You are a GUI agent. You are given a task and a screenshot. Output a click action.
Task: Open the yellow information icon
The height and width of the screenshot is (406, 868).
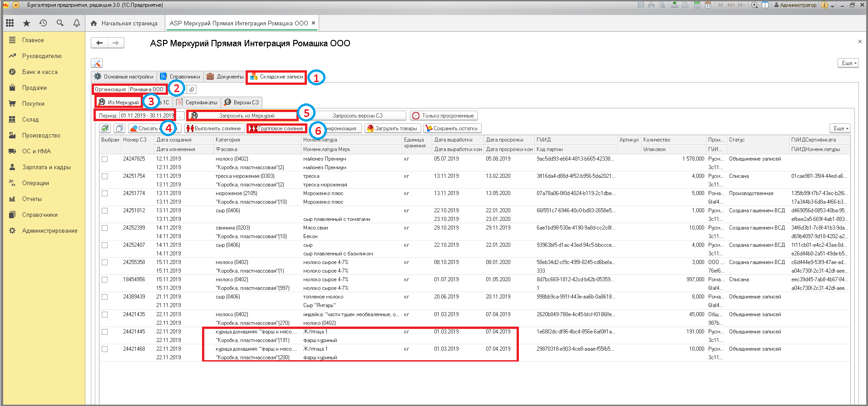[x=824, y=5]
